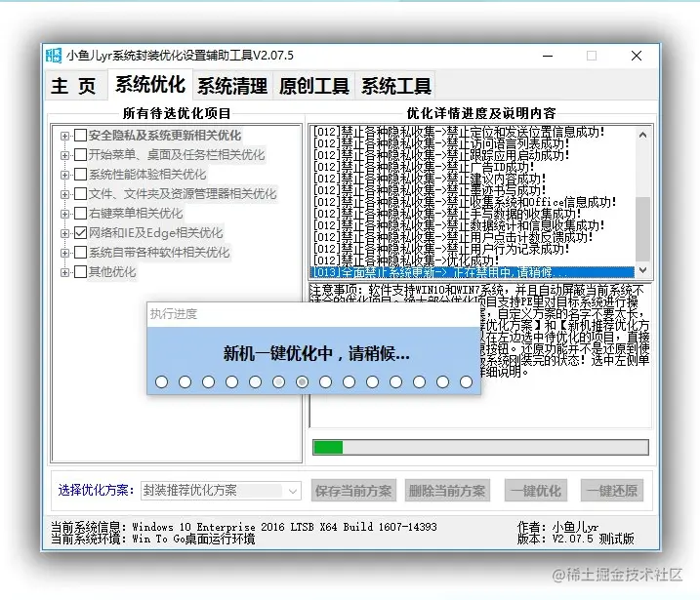Expand 开始菜单、桌面及任务栏相关优化 tree node
This screenshot has width=700, height=600.
coord(64,155)
